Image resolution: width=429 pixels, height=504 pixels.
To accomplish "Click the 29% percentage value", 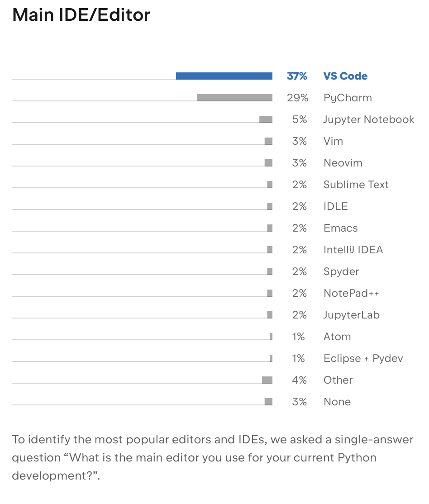I will click(297, 98).
